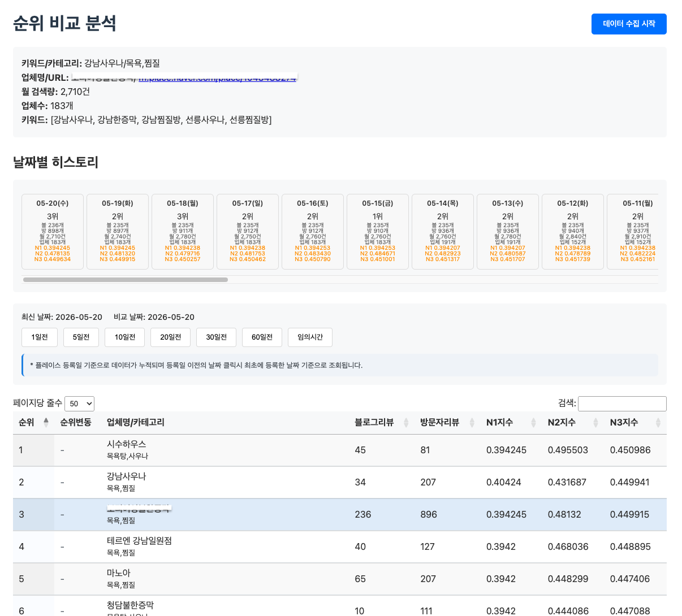Screen dimensions: 682x616
Task: Click the 월 검색량 2,710건 text
Action: (55, 92)
